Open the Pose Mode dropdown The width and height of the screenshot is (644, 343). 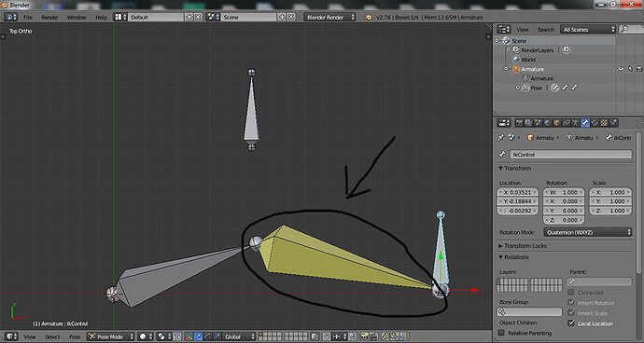(x=110, y=336)
